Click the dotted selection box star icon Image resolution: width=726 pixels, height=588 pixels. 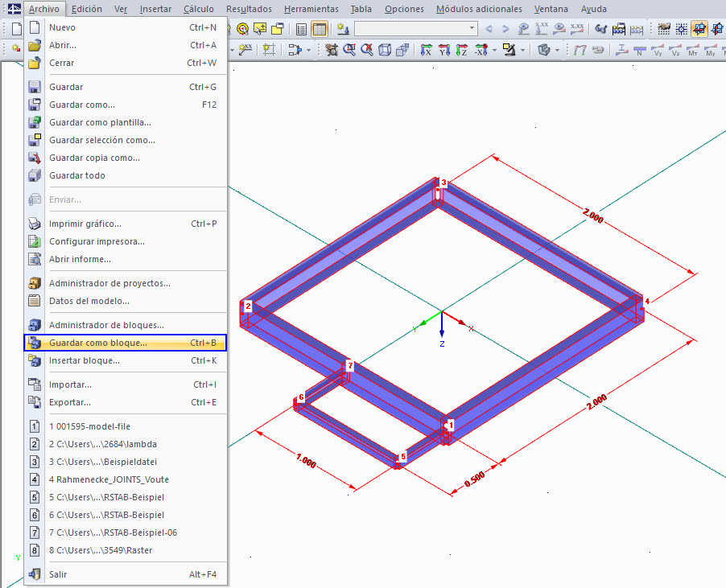[x=269, y=50]
